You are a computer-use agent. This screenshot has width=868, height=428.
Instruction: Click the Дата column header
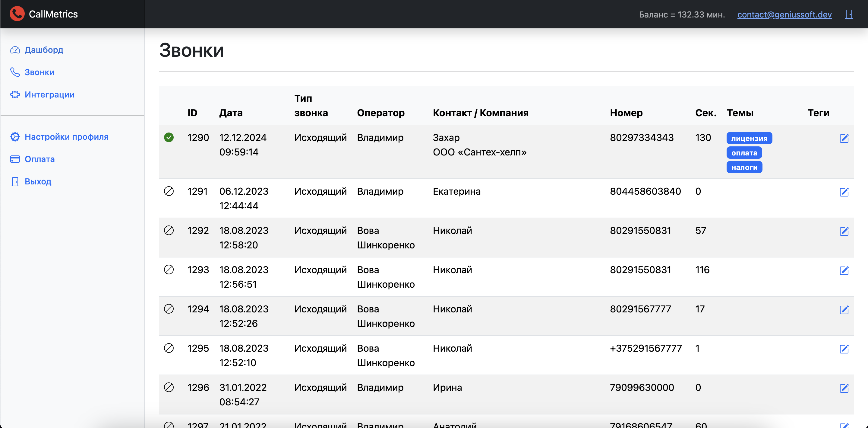tap(231, 113)
